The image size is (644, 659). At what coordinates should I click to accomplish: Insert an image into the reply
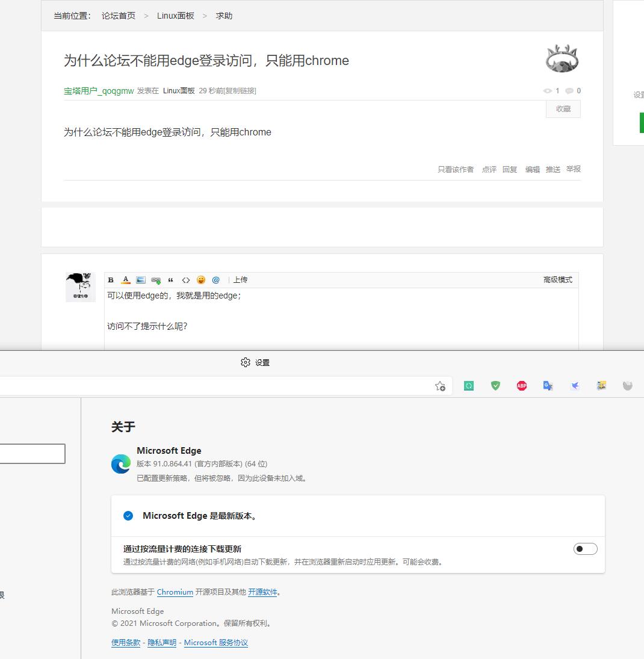coord(141,280)
